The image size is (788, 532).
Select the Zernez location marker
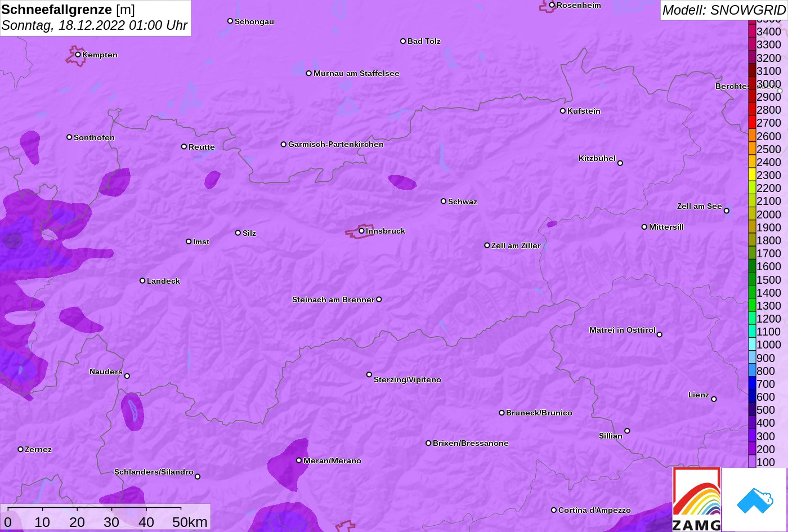(21, 449)
